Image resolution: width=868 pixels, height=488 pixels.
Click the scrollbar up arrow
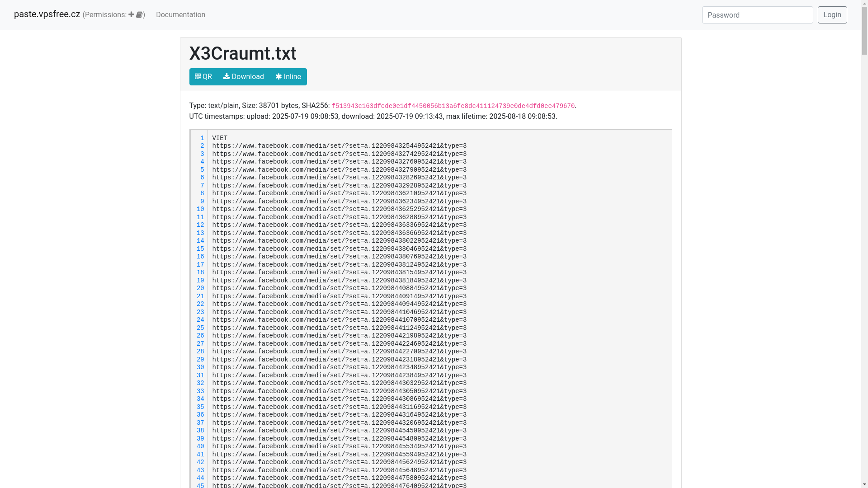tap(864, 3)
